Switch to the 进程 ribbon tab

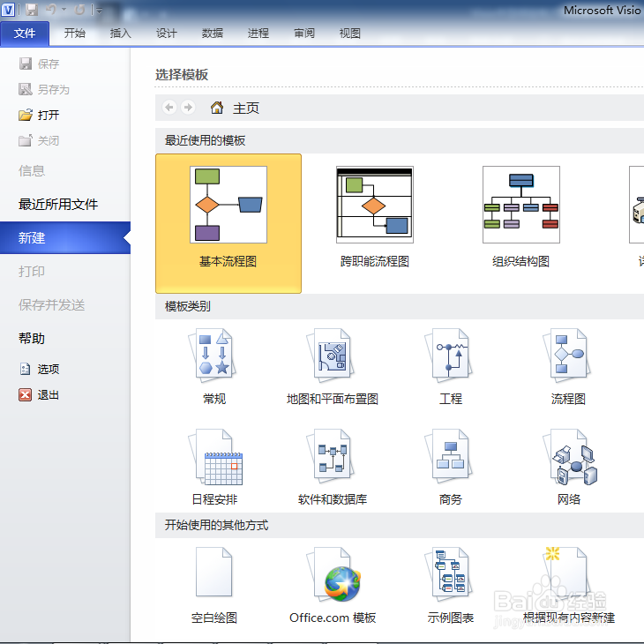click(258, 34)
